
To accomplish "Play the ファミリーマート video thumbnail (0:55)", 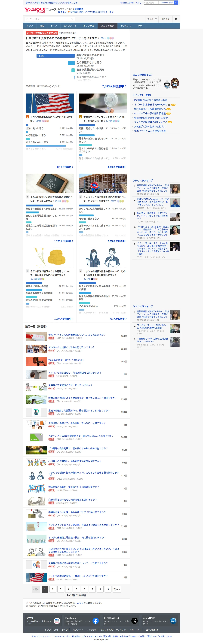I will [175, 329].
